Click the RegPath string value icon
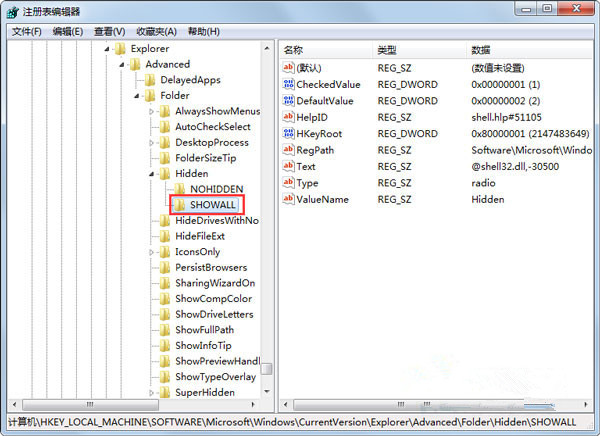600x436 pixels. (x=288, y=150)
